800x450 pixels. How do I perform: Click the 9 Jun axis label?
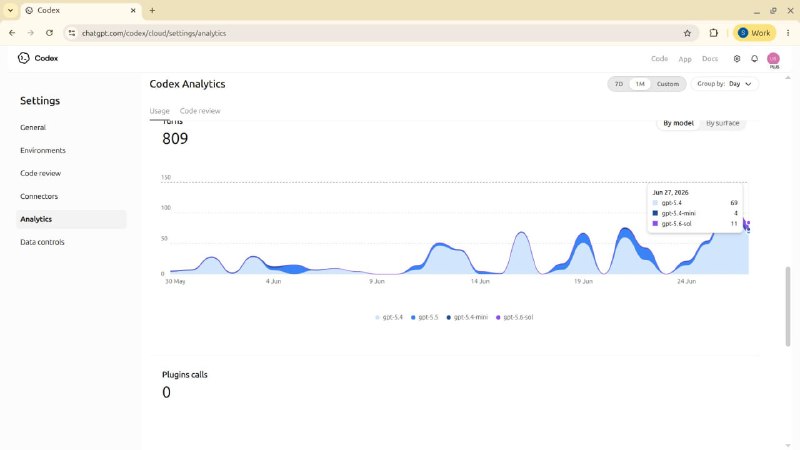(377, 281)
